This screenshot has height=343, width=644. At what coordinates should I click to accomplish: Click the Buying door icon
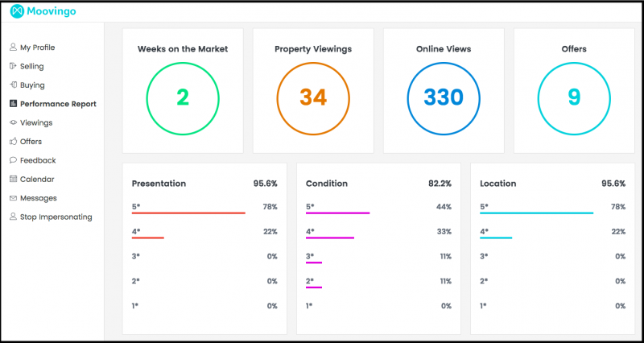point(13,85)
